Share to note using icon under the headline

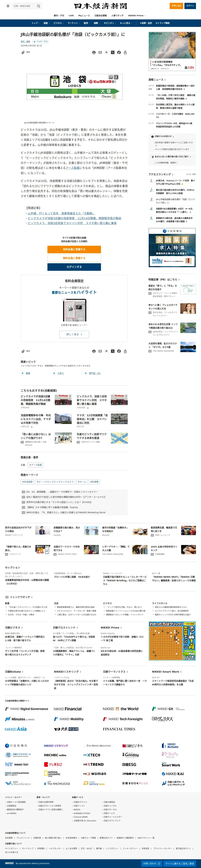[x=106, y=53]
